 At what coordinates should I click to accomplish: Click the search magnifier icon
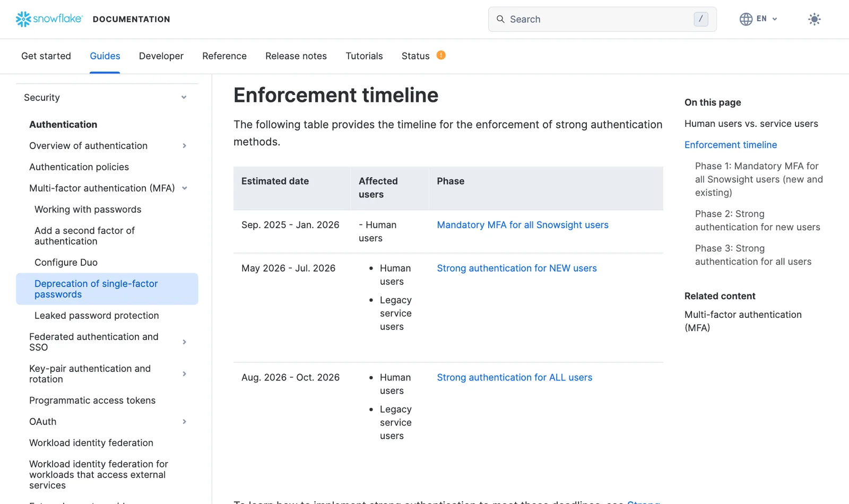(x=500, y=19)
